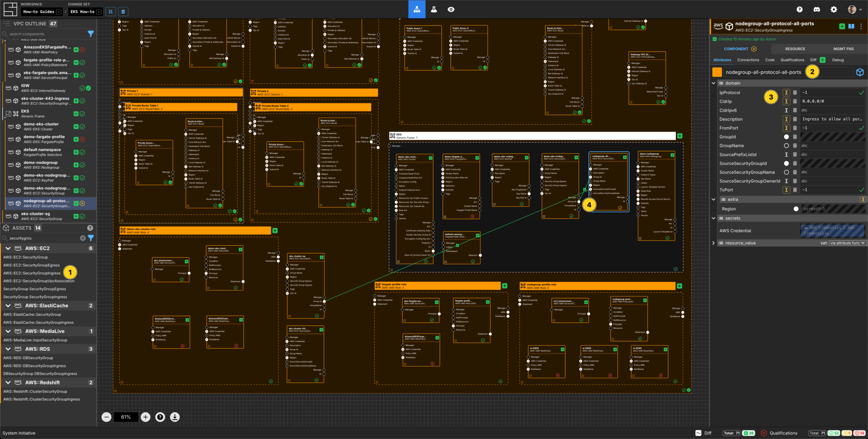The image size is (868, 439).
Task: Open the lab flask customize view
Action: click(x=434, y=9)
